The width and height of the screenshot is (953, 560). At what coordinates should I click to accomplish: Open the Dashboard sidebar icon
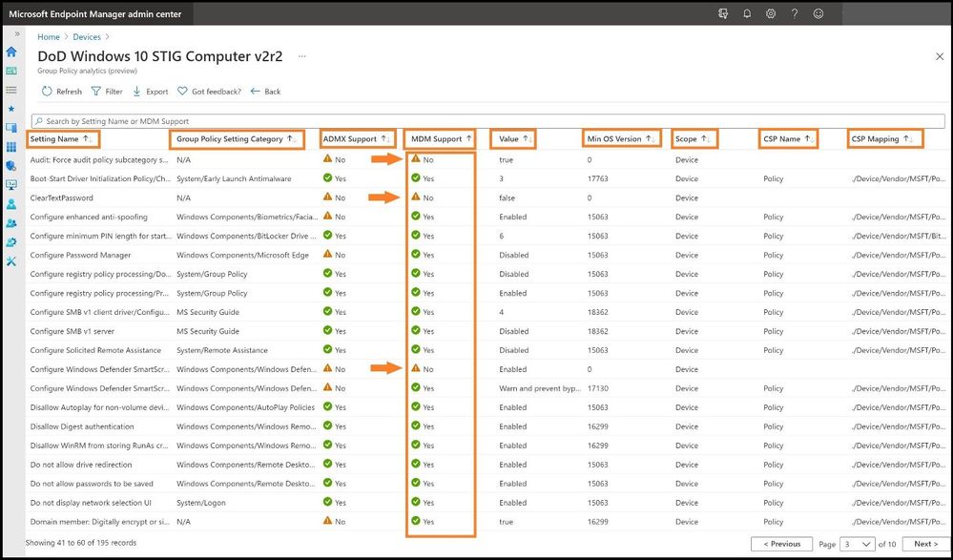(x=10, y=71)
